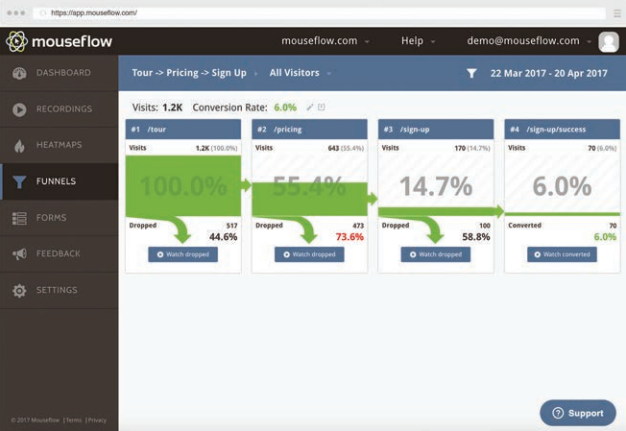Switch to Heatmaps section
626x431 pixels.
[x=59, y=145]
